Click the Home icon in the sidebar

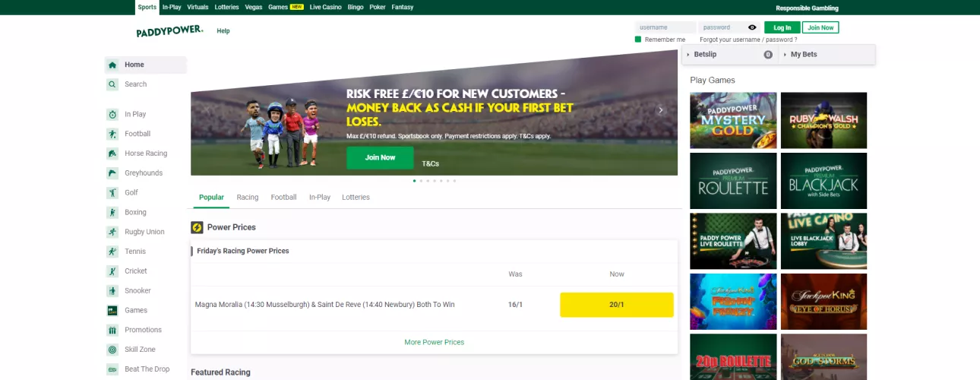pyautogui.click(x=112, y=65)
